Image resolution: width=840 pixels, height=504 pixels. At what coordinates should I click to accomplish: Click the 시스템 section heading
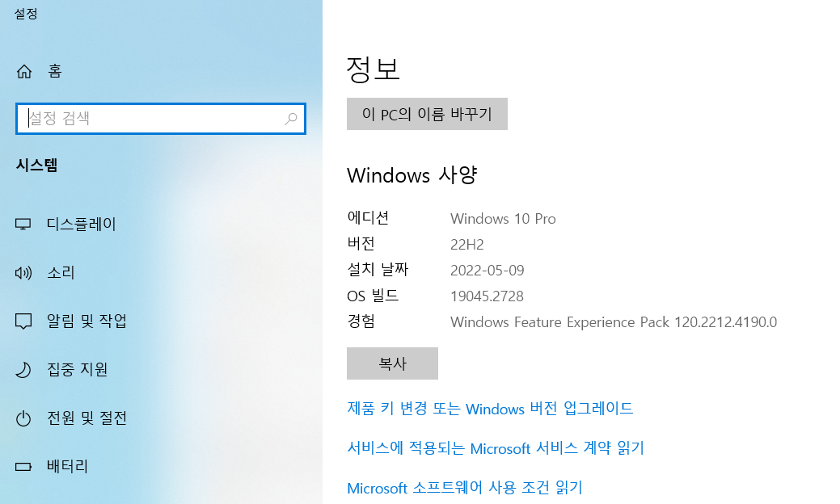[36, 166]
